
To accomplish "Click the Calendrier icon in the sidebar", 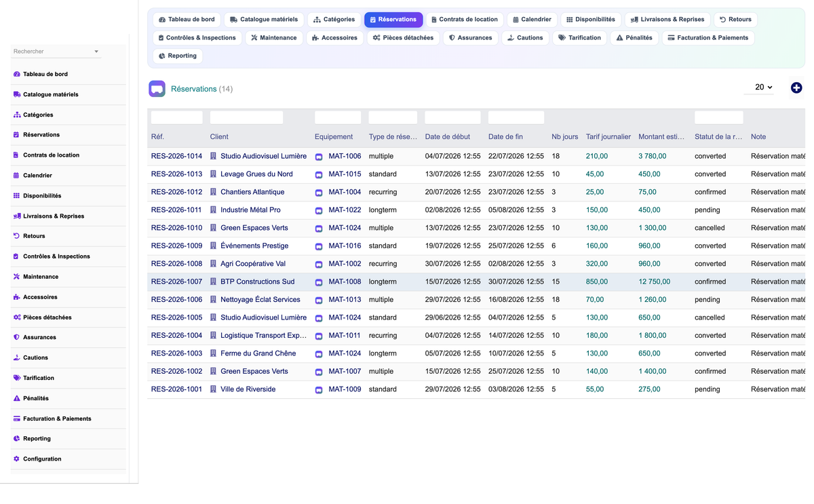I will click(16, 175).
